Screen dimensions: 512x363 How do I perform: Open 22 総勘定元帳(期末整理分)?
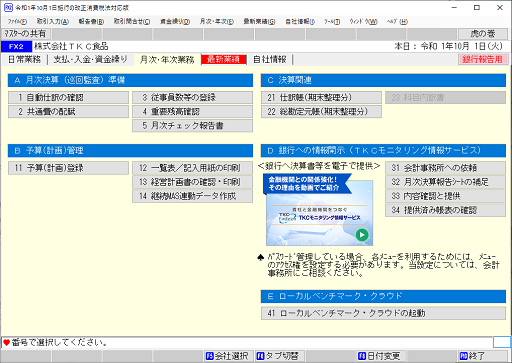click(x=321, y=112)
